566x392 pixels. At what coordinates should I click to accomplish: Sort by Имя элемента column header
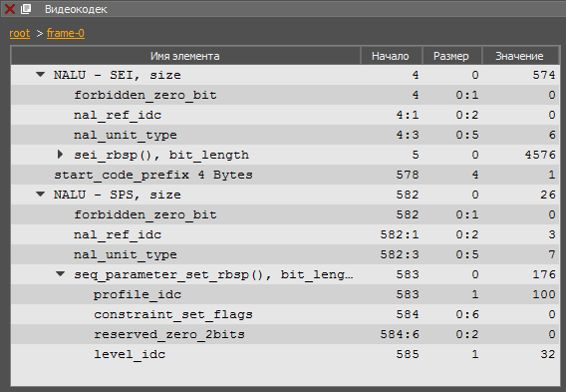tap(186, 56)
